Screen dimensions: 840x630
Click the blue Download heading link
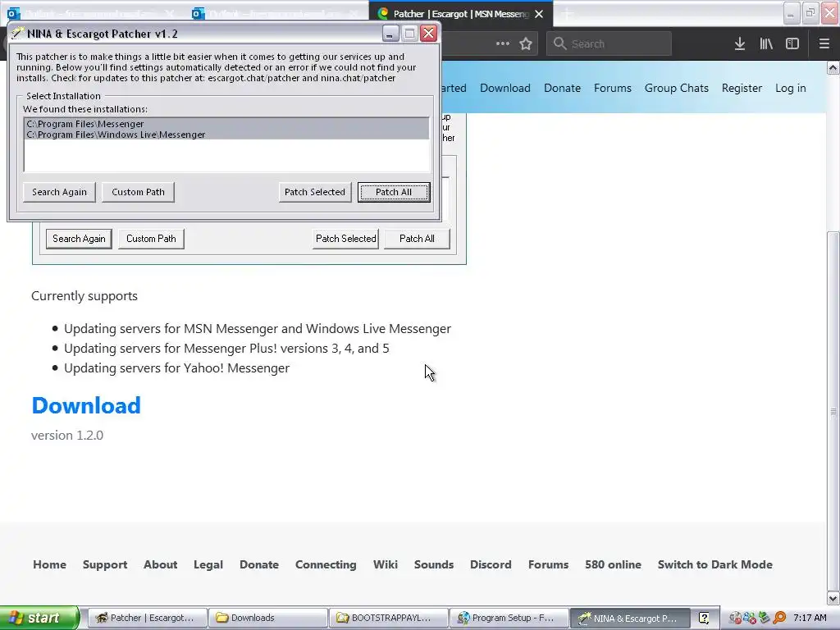(x=86, y=405)
